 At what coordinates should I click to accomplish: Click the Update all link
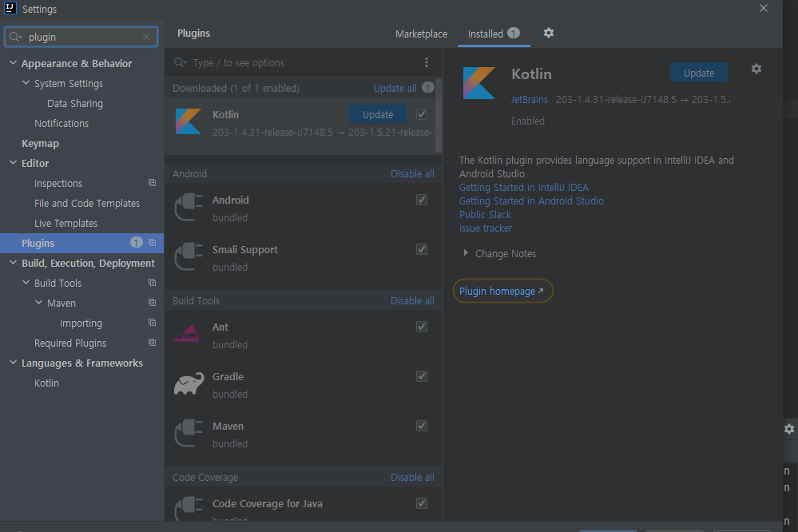pyautogui.click(x=395, y=88)
